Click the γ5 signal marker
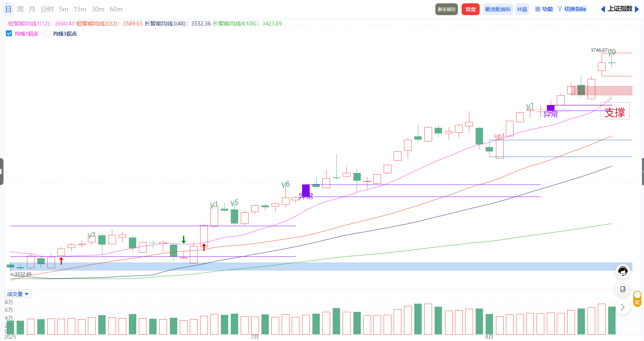Image resolution: width=644 pixels, height=341 pixels. click(234, 203)
